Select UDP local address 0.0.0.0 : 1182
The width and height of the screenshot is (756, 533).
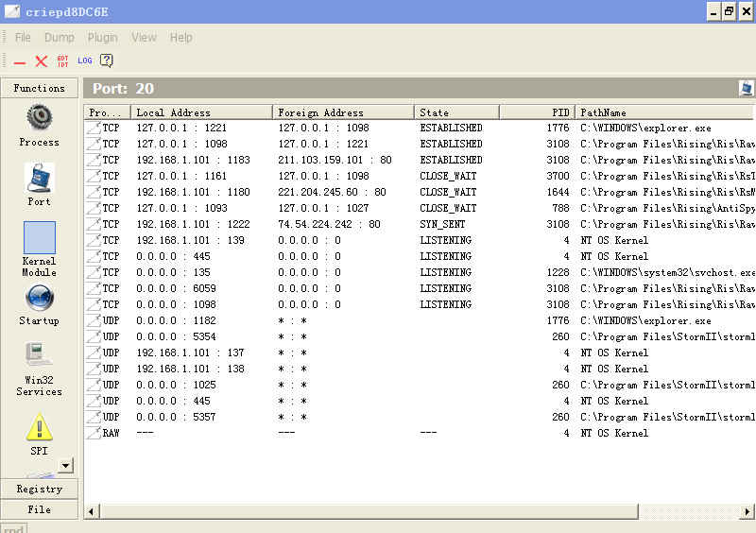click(x=176, y=320)
